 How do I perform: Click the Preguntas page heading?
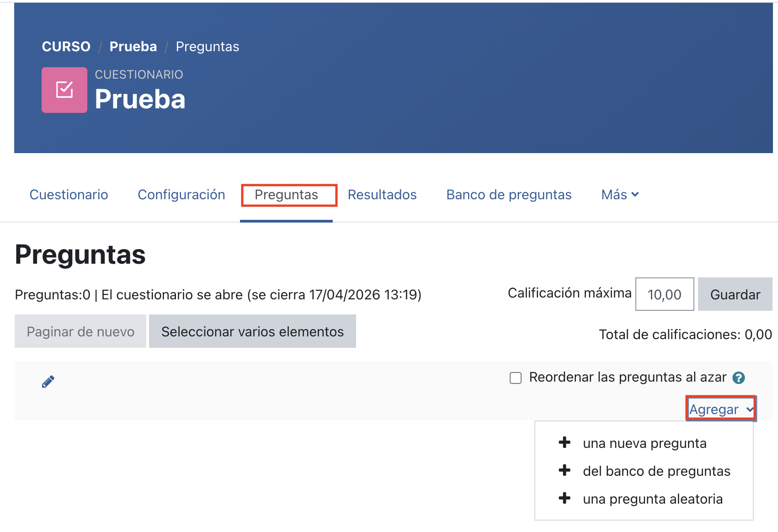click(80, 255)
